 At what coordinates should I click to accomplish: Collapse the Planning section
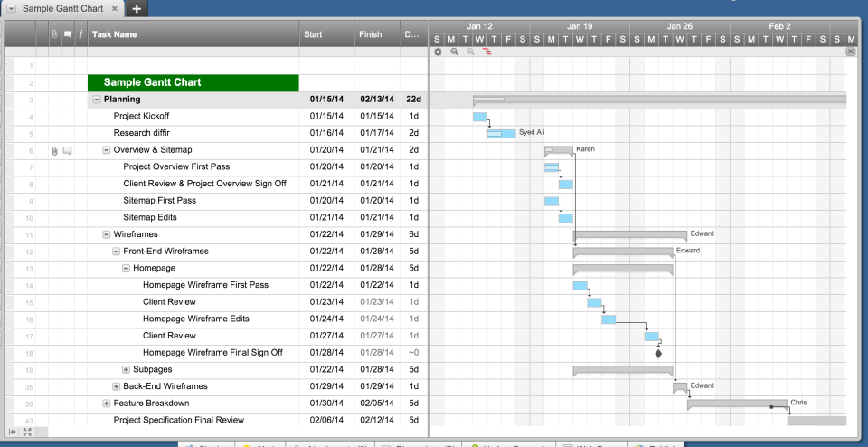[97, 100]
